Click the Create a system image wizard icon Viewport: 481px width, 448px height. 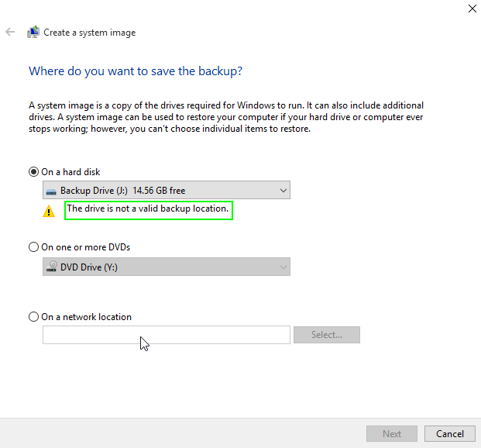(x=33, y=33)
